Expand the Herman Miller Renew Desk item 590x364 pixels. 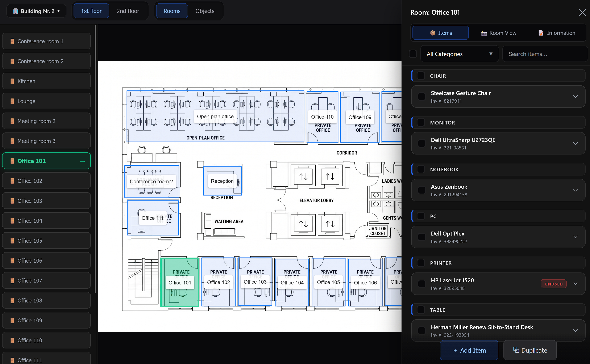[575, 331]
